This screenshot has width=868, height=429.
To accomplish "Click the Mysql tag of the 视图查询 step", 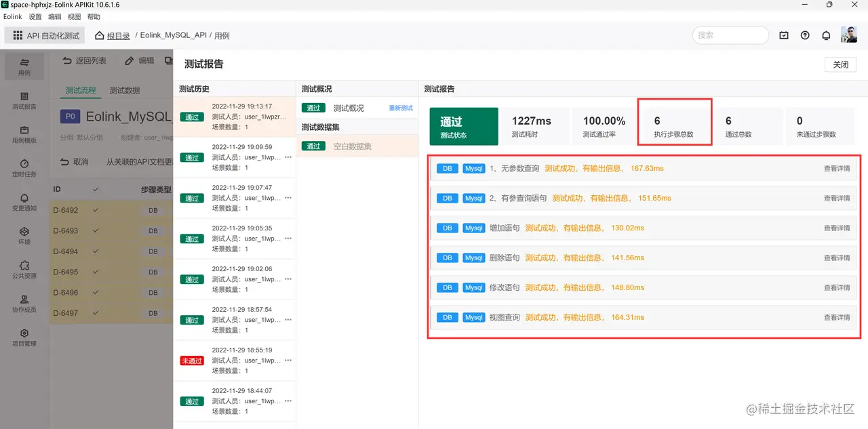I will point(474,317).
